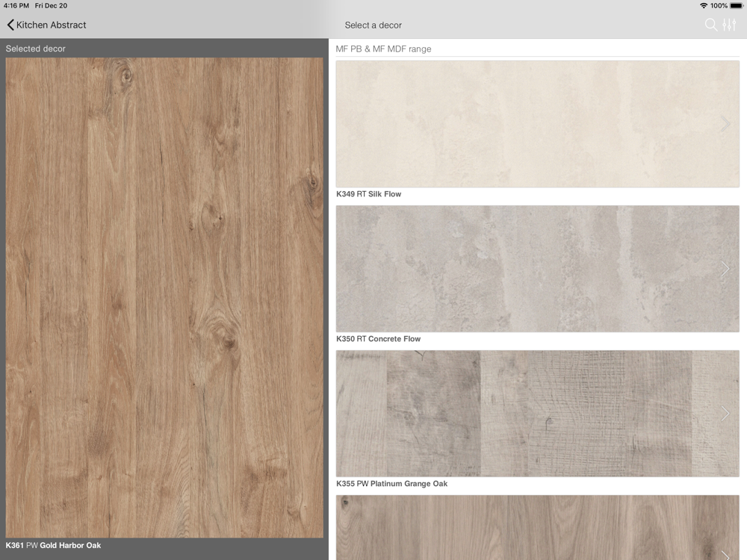Screen dimensions: 747x560
Task: Click the Selected decor heading
Action: pyautogui.click(x=36, y=49)
